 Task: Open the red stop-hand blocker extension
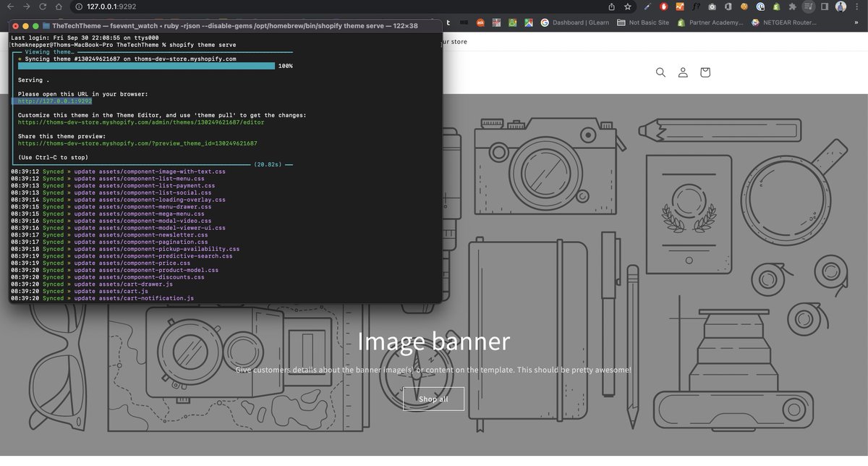pos(663,7)
